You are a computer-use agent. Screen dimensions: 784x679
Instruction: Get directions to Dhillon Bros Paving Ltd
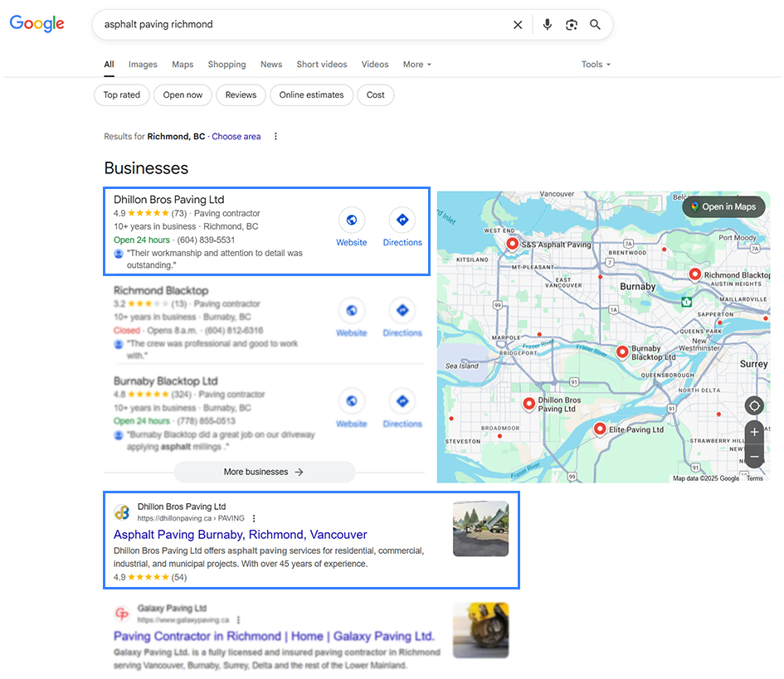[x=402, y=220]
